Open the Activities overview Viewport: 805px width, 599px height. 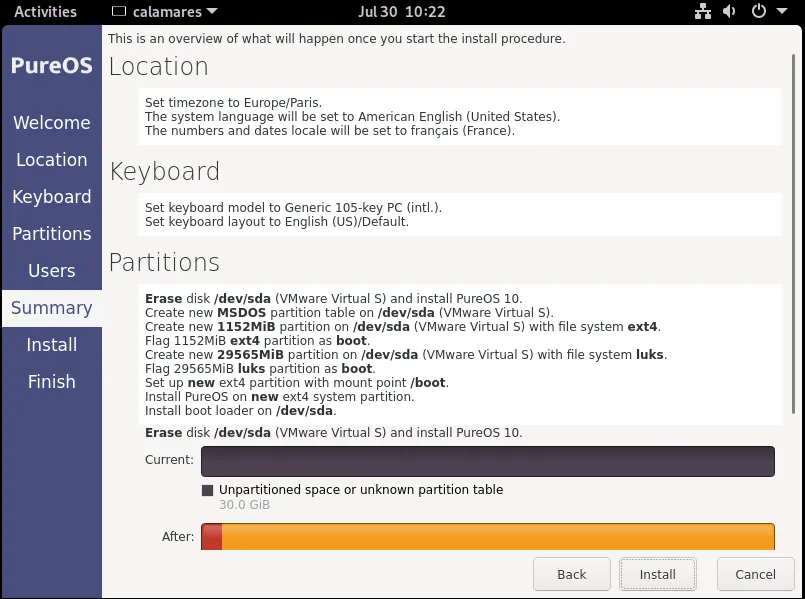[x=45, y=12]
